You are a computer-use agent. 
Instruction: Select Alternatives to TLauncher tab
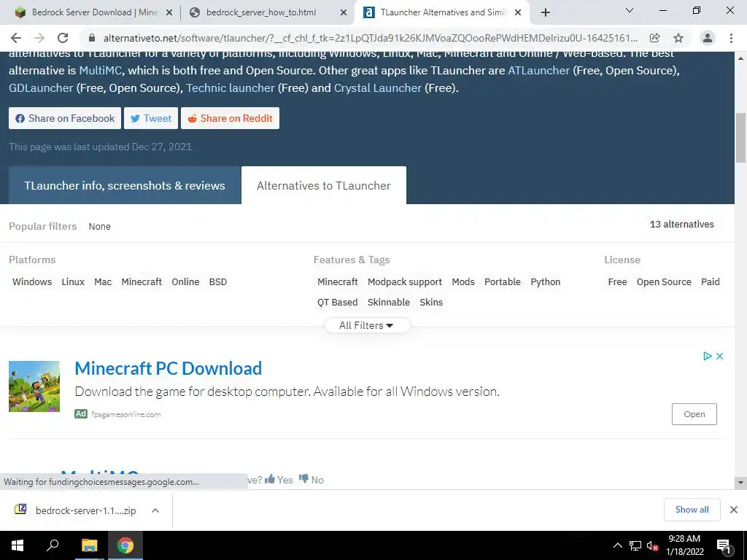point(324,185)
